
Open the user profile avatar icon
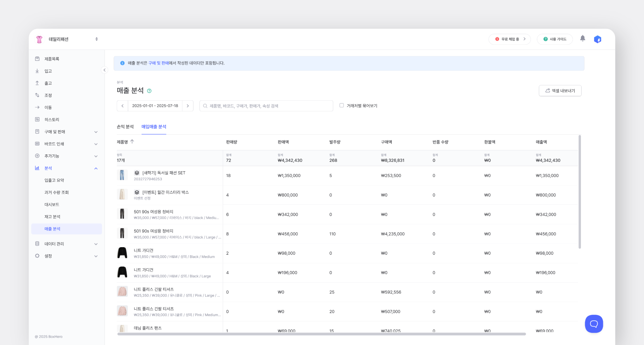(597, 39)
